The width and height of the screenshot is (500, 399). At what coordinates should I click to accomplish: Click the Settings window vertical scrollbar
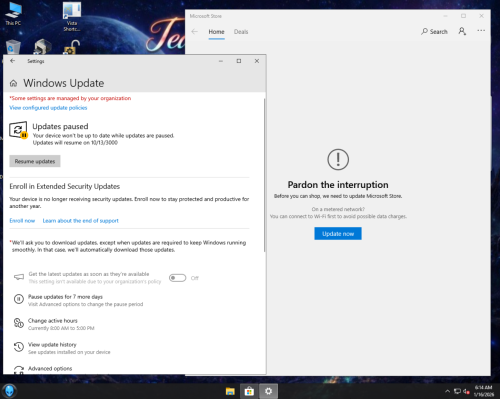[264, 175]
